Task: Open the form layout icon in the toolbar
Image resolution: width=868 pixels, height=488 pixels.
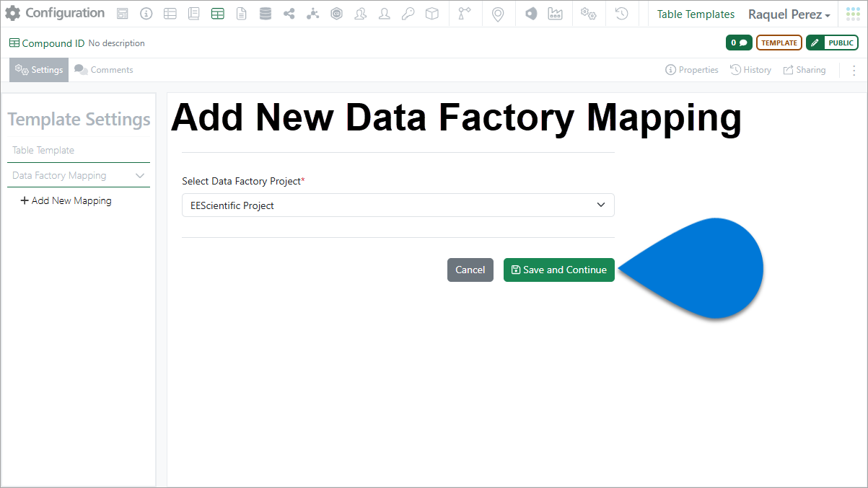Action: pyautogui.click(x=123, y=14)
